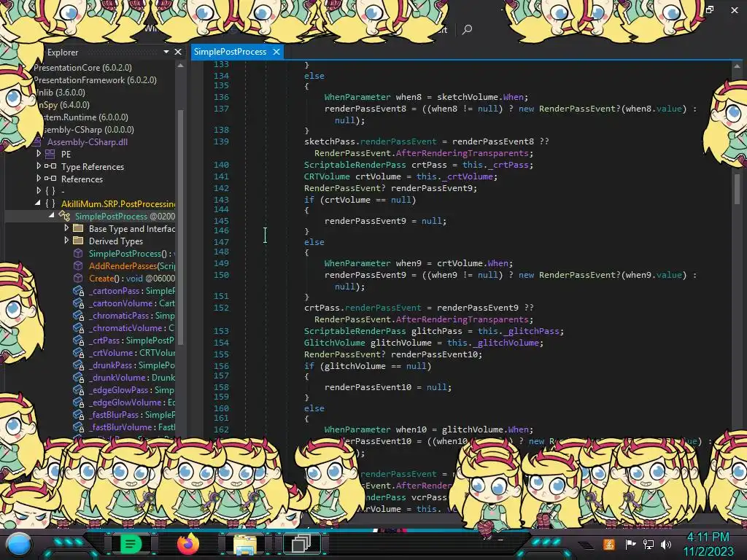
Task: Click line number 139 in the gutter
Action: [x=221, y=141]
